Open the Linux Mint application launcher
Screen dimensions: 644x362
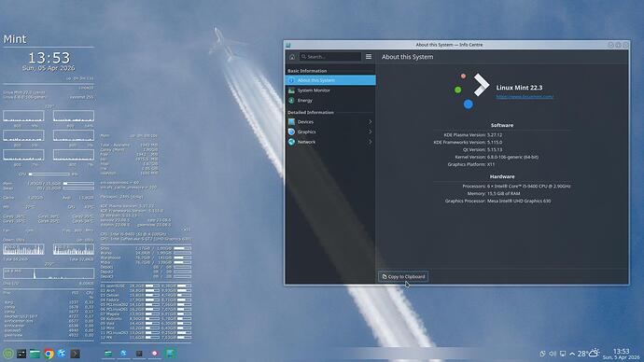point(7,354)
